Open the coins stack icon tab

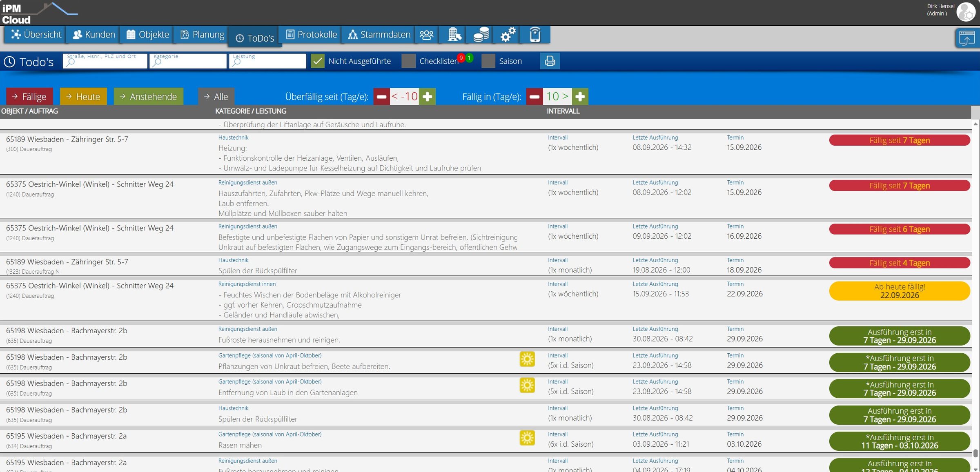tap(481, 35)
